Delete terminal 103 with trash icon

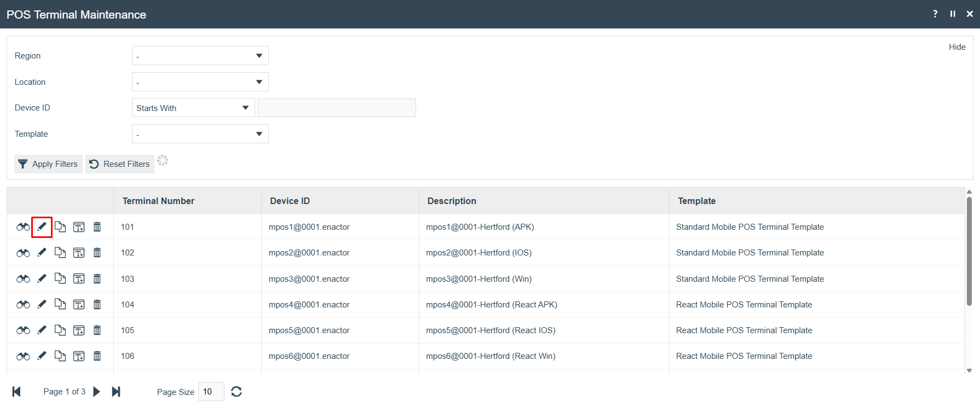coord(97,279)
